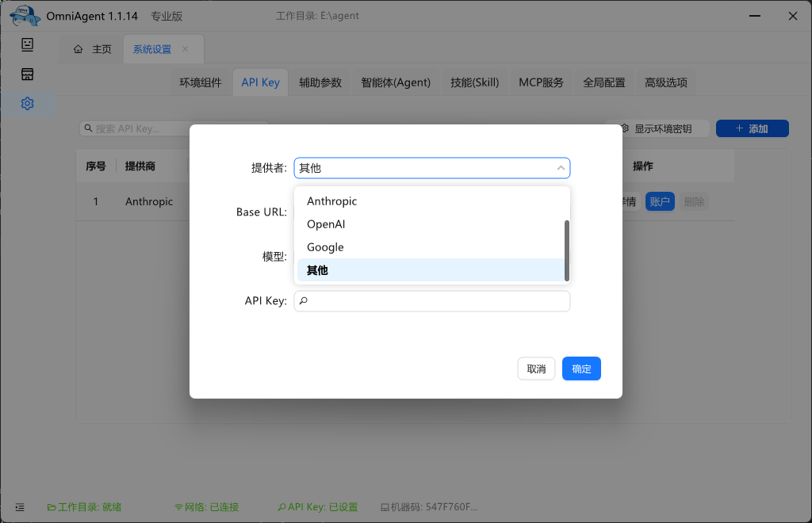Viewport: 812px width, 523px height.
Task: Switch to the 辅助参数 tab
Action: [x=320, y=82]
